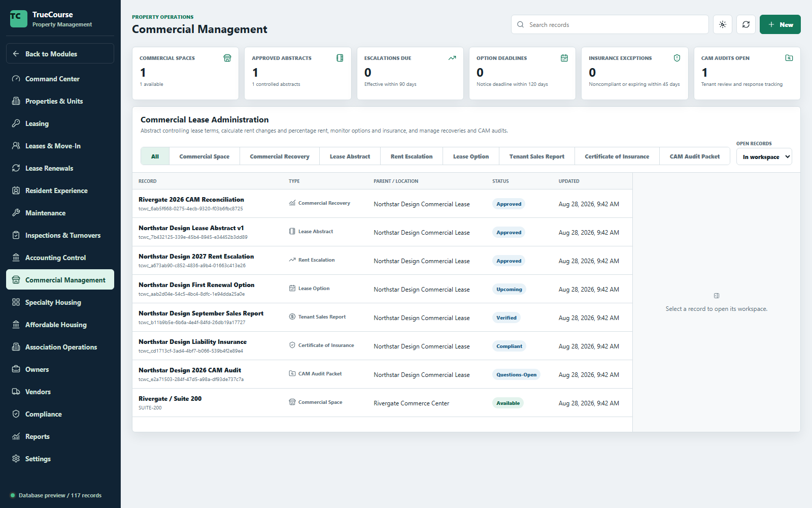Image resolution: width=812 pixels, height=508 pixels.
Task: Click the trending arrow icon on Escalations Due
Action: tap(452, 58)
